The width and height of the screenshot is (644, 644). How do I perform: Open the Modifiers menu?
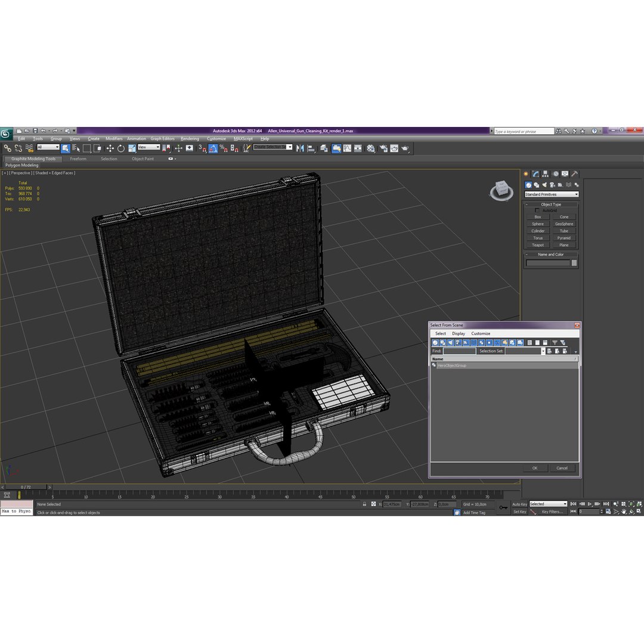point(114,139)
